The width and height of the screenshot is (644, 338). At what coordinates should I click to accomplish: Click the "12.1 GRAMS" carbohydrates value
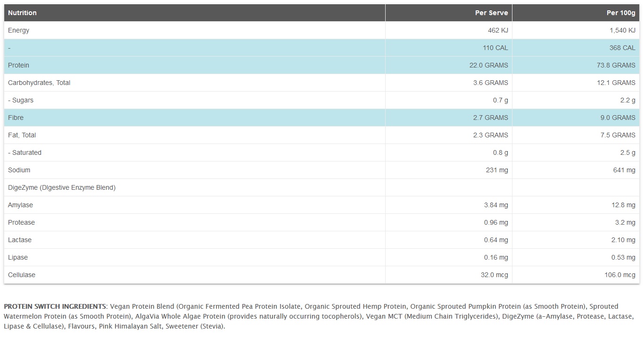click(x=616, y=83)
